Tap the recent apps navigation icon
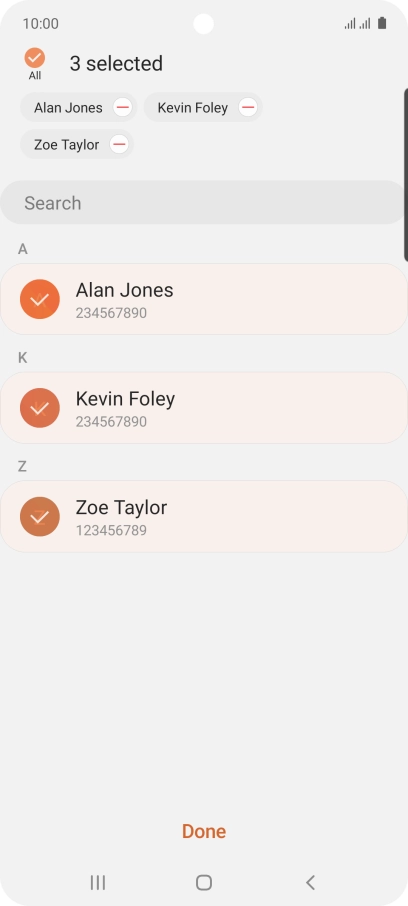 click(x=98, y=882)
